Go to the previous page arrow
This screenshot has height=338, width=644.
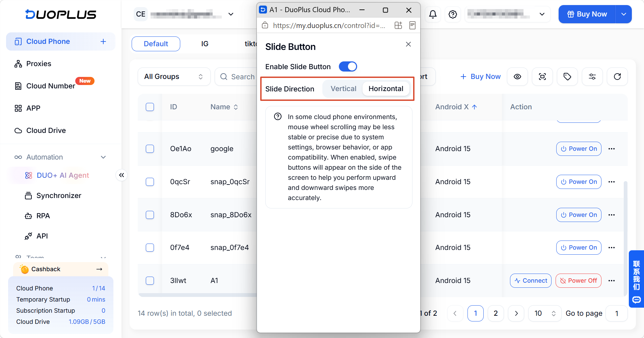(x=455, y=313)
